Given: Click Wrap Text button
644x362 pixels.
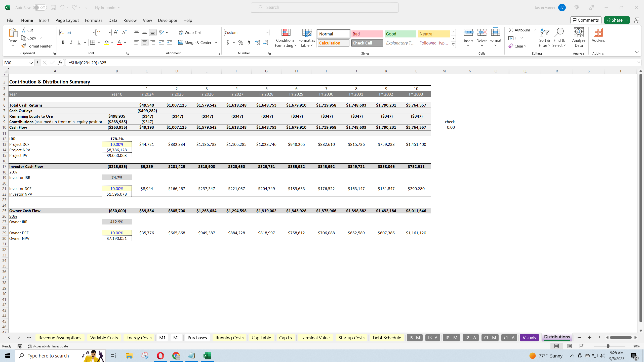Looking at the screenshot, I should tap(190, 32).
